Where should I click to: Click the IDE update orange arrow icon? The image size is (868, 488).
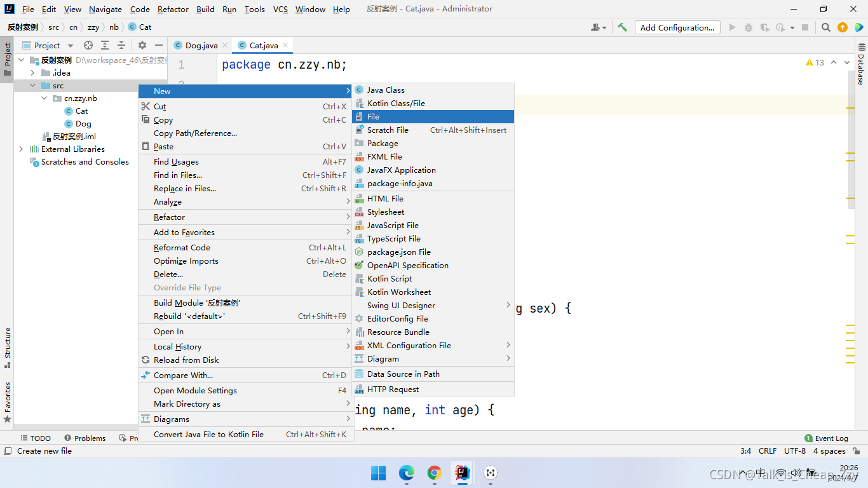[x=842, y=27]
